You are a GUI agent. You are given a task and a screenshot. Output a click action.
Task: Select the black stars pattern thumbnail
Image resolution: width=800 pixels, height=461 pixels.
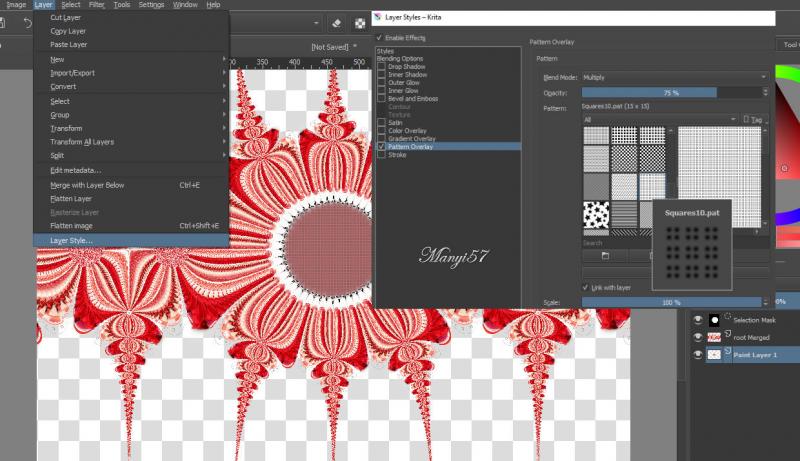click(x=596, y=215)
